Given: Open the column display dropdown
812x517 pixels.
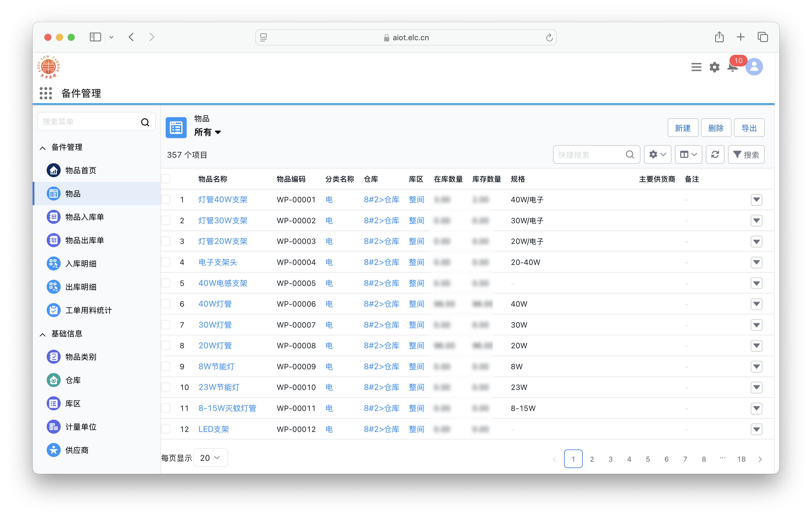Looking at the screenshot, I should 688,154.
